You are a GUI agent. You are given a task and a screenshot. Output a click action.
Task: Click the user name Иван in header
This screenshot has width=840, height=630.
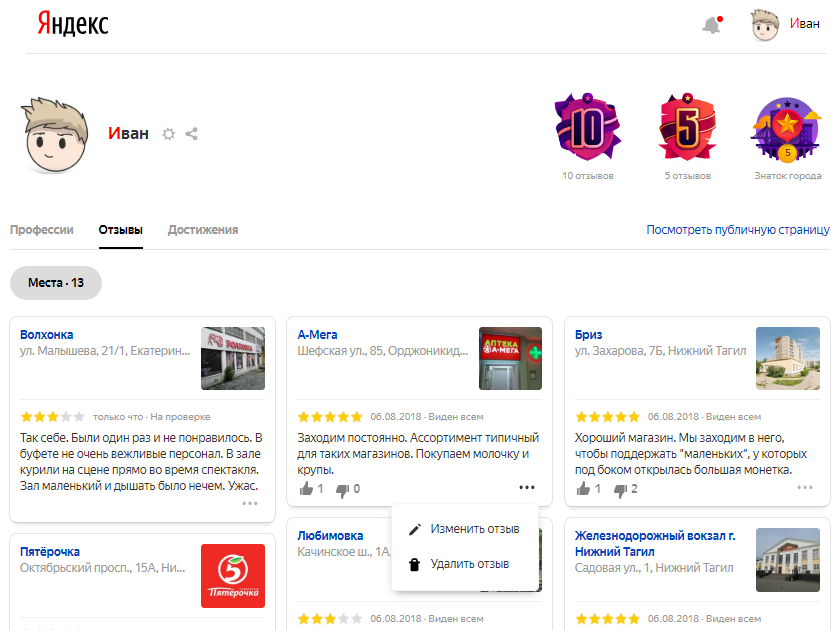pyautogui.click(x=805, y=24)
